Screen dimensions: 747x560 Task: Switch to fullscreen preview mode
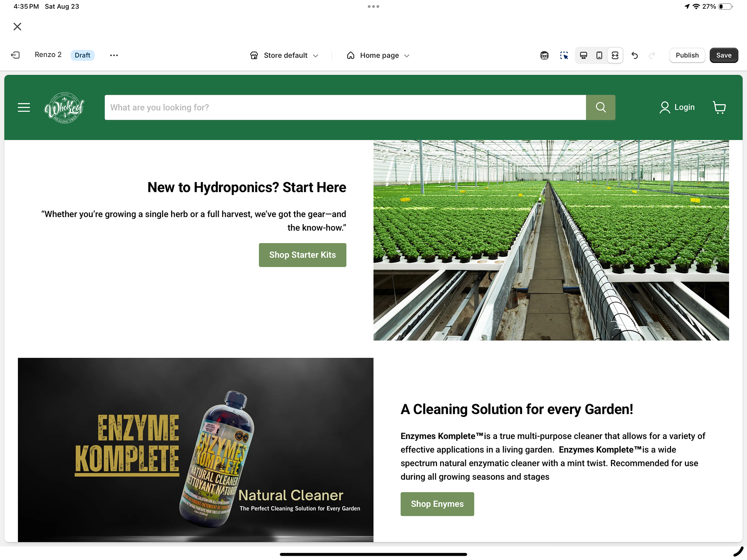coord(615,55)
